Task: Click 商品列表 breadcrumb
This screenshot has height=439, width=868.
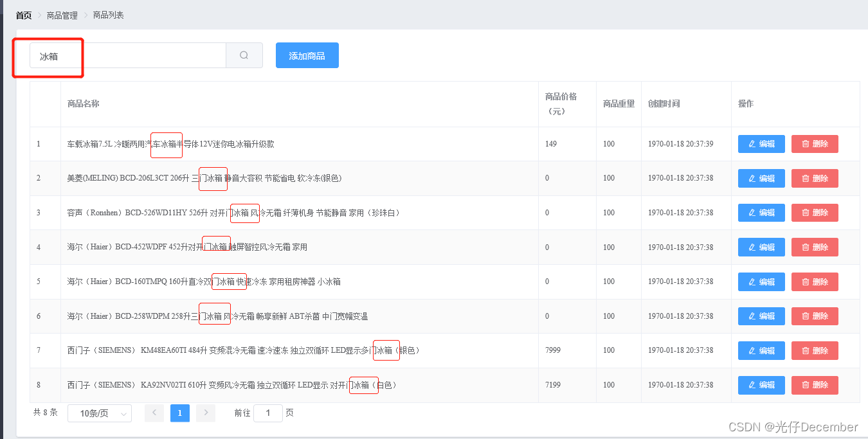Action: click(109, 15)
